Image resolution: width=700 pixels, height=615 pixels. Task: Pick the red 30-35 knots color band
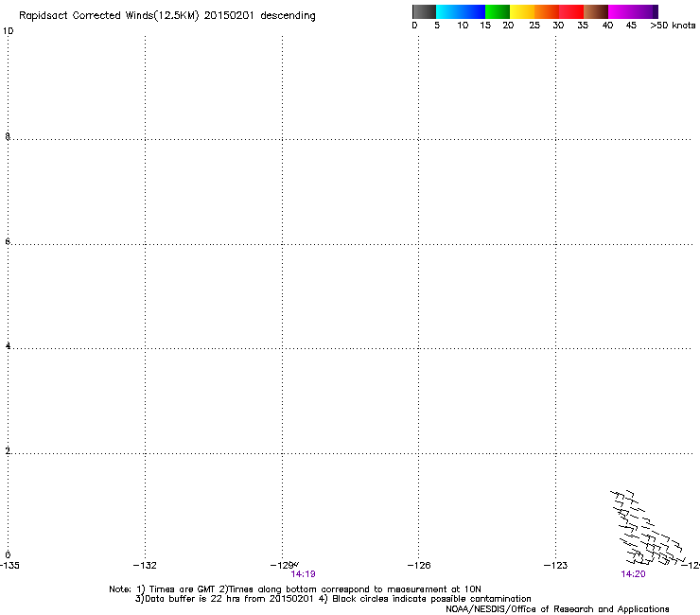pos(571,11)
